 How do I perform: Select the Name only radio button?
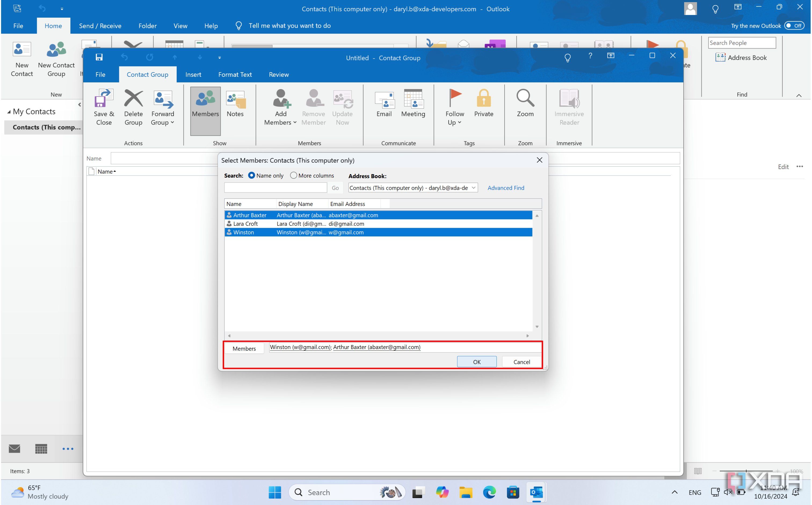coord(251,175)
